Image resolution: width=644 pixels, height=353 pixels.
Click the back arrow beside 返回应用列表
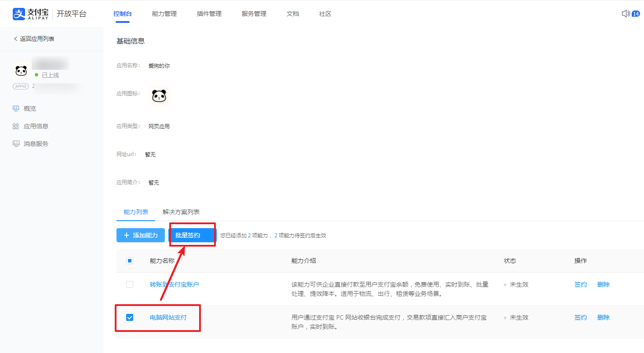(15, 39)
